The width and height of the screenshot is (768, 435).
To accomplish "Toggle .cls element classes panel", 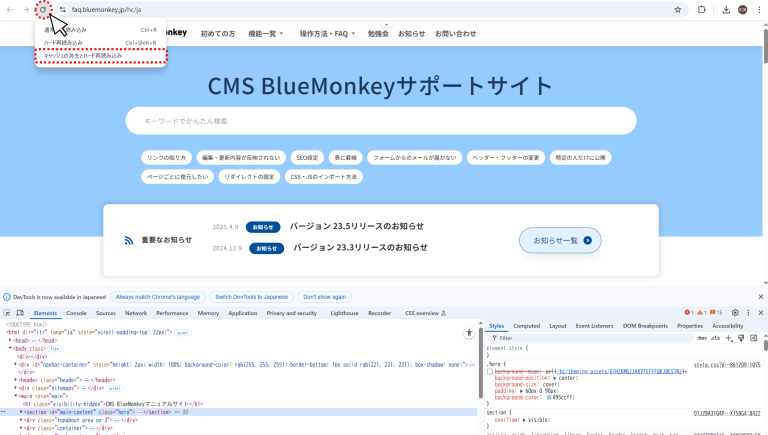I will coord(715,338).
